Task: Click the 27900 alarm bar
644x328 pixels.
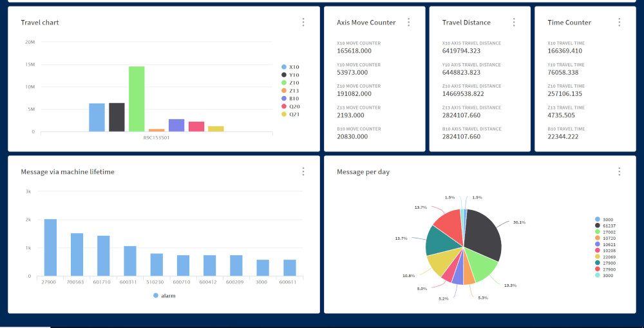Action: point(50,248)
